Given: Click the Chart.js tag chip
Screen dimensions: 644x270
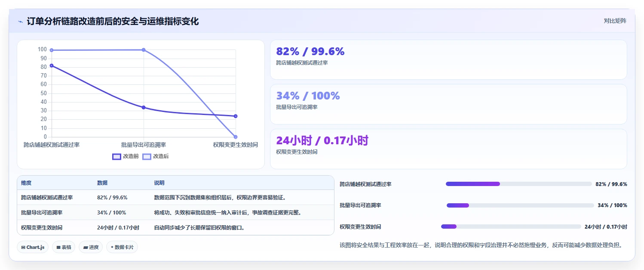Looking at the screenshot, I should (x=33, y=247).
